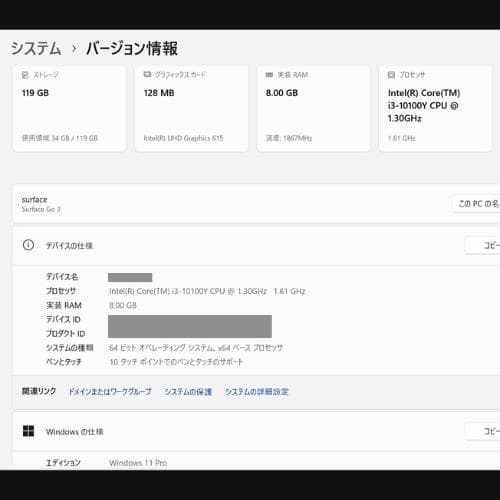Collapse the Windows の仕様 section header

pos(256,431)
